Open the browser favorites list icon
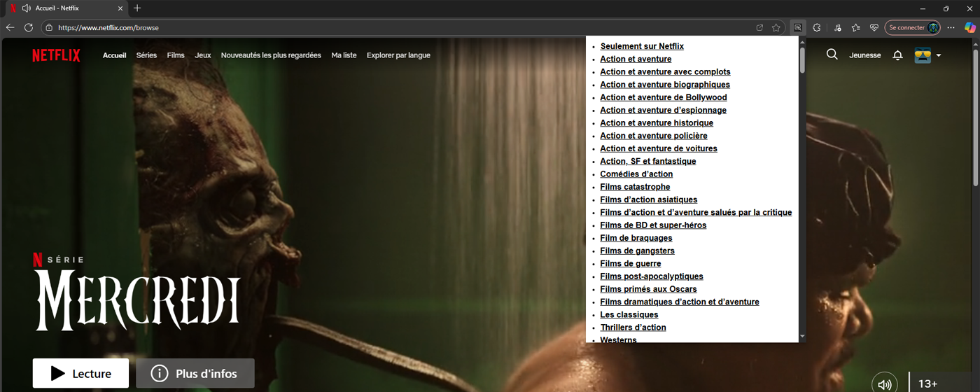The height and width of the screenshot is (392, 980). pyautogui.click(x=855, y=28)
